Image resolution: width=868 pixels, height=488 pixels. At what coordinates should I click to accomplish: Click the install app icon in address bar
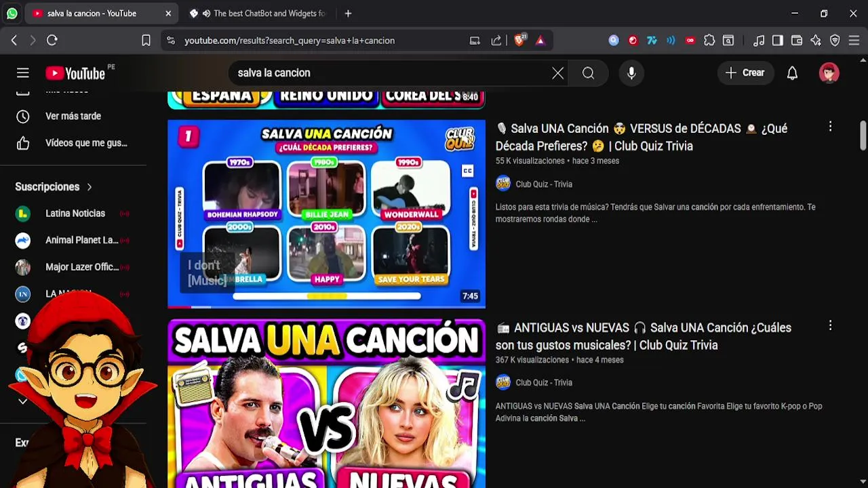click(475, 41)
